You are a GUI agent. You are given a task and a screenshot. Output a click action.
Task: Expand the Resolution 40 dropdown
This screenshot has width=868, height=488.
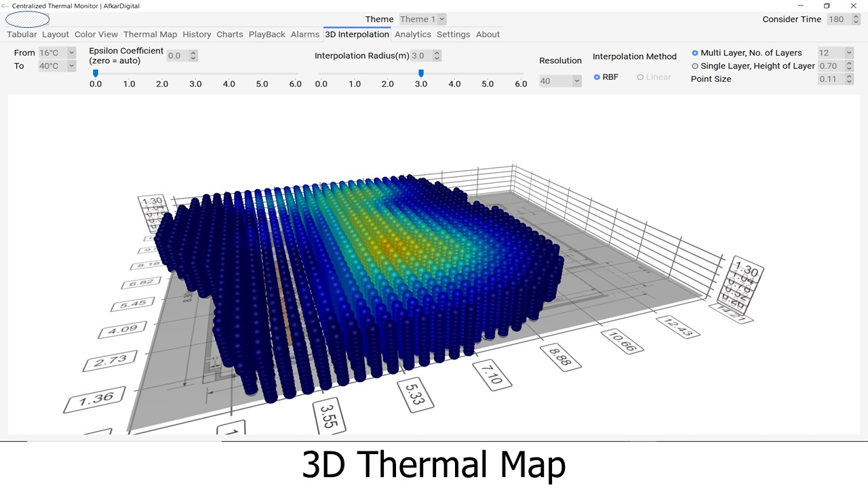pos(560,81)
